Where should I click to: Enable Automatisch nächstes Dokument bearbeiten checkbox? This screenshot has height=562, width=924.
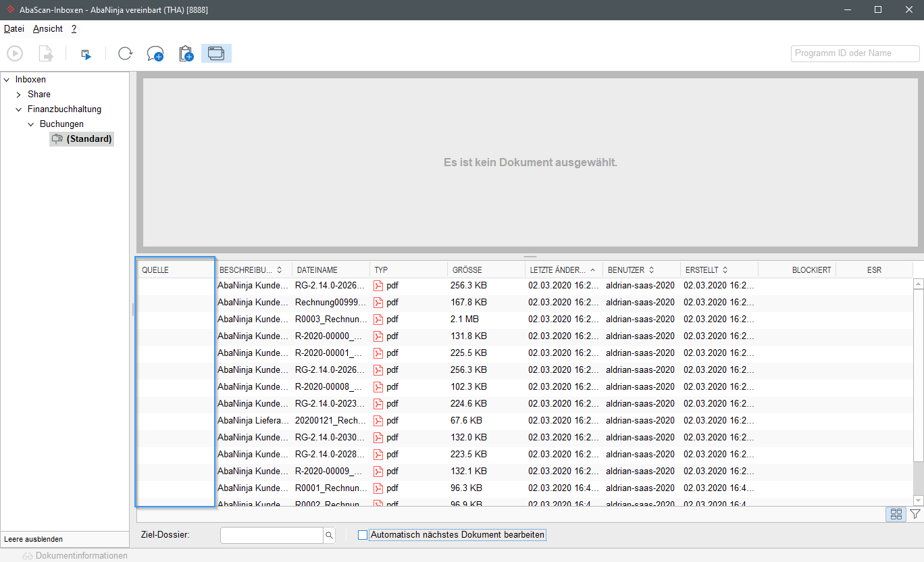click(x=363, y=535)
